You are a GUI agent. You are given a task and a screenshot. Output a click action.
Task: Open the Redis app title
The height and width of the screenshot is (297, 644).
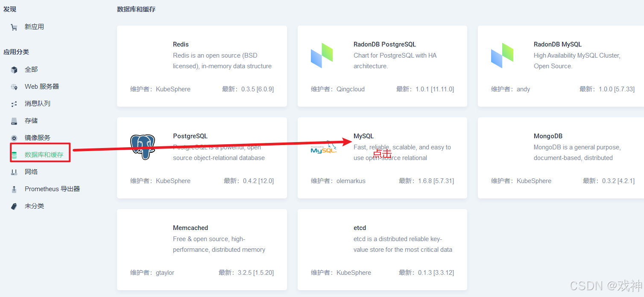(181, 44)
